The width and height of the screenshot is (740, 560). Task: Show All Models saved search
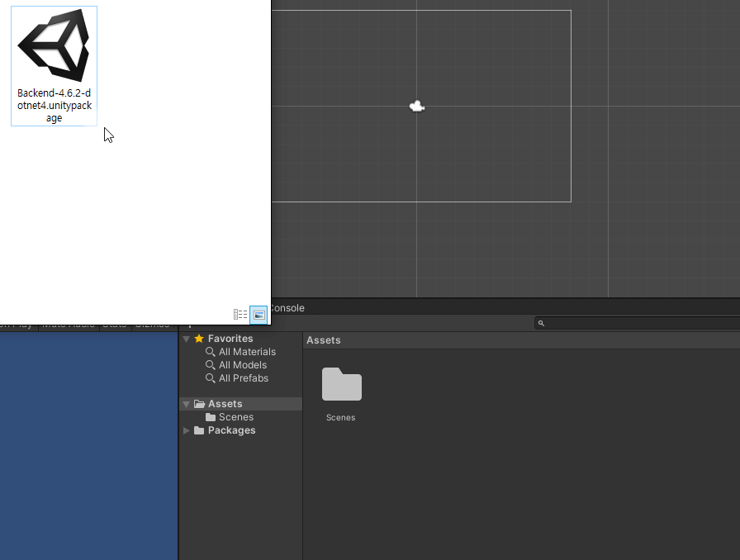click(x=243, y=365)
